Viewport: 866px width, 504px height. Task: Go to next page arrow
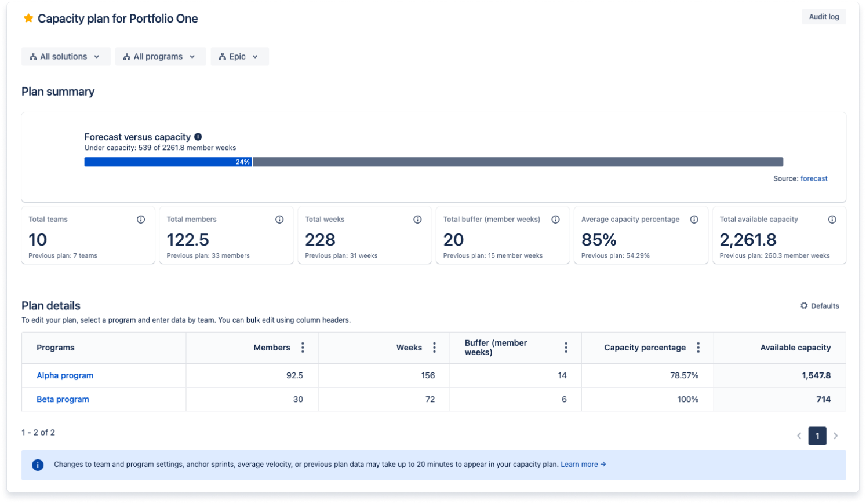pyautogui.click(x=836, y=436)
